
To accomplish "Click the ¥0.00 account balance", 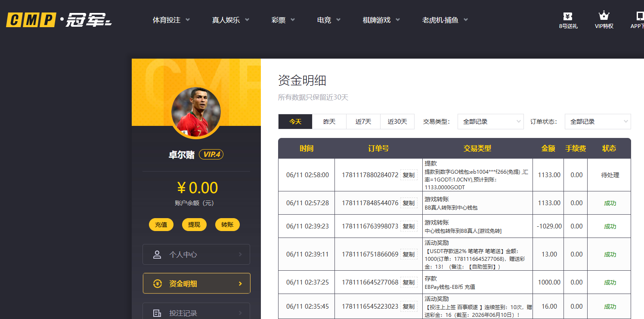I will click(197, 188).
